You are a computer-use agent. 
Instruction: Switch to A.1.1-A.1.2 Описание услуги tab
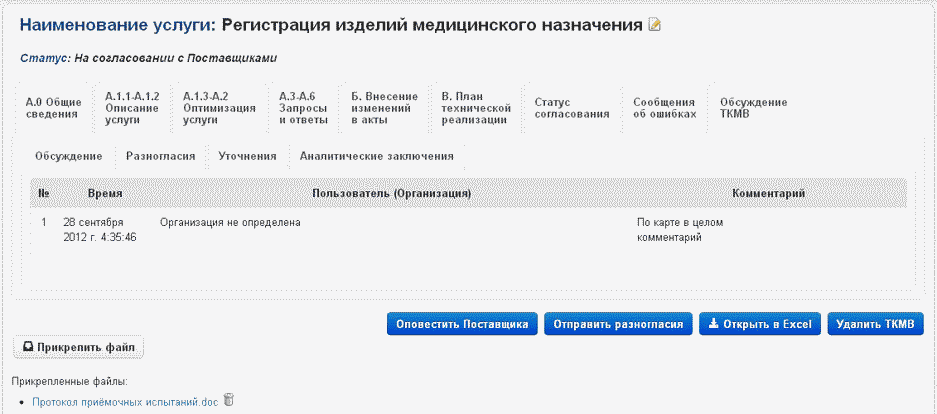131,108
